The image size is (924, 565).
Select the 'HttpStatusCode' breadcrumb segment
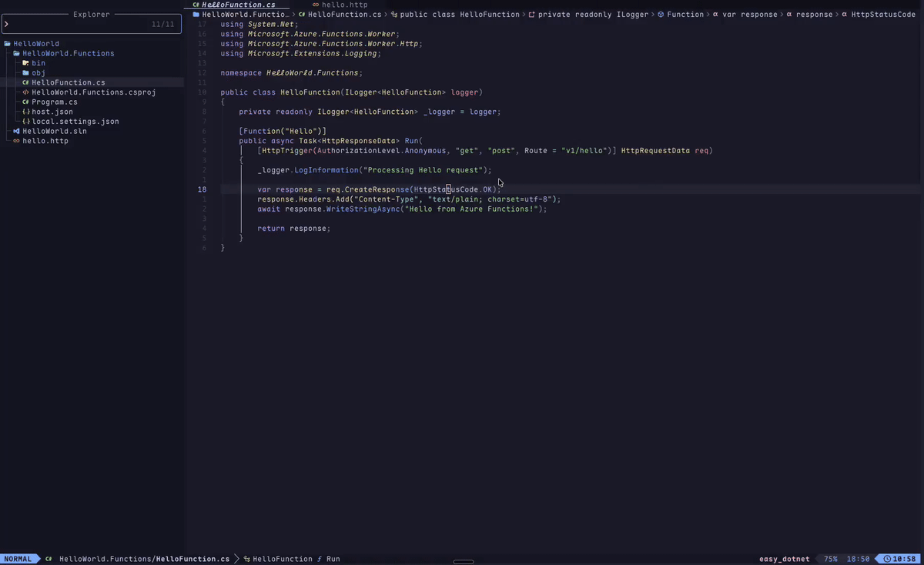(x=883, y=15)
